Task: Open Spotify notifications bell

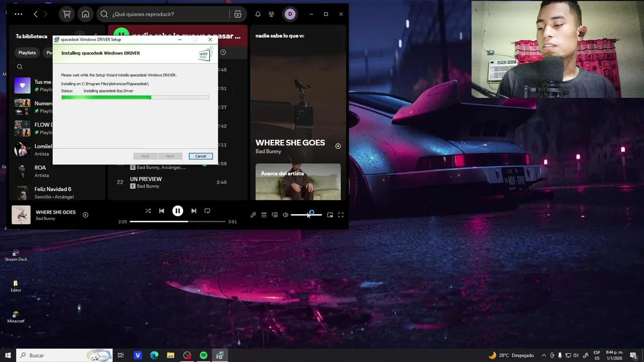Action: coord(258,14)
